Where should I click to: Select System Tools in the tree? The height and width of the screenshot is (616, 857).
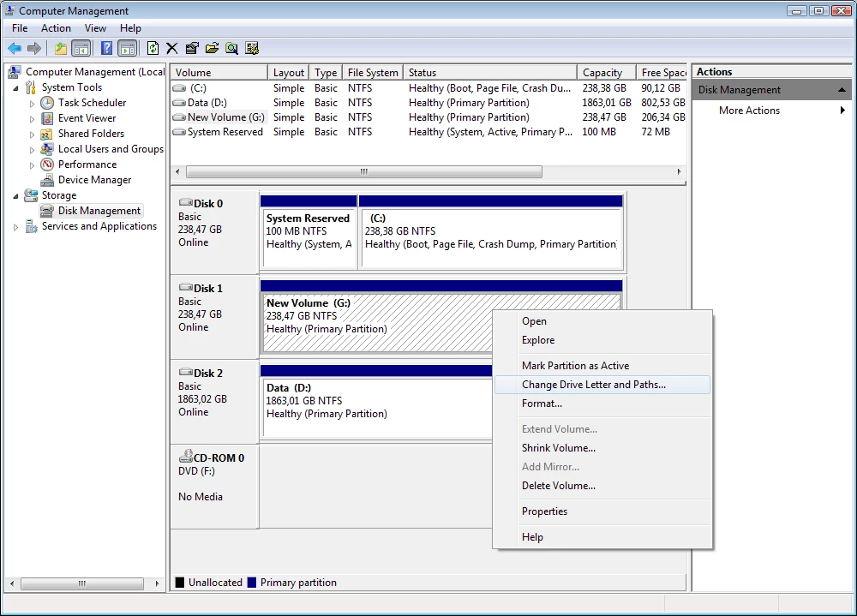tap(72, 87)
